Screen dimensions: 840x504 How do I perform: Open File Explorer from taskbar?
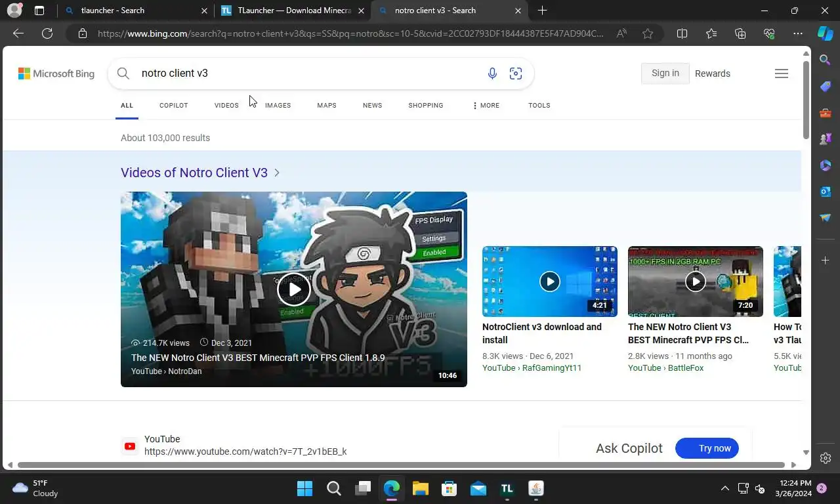[420, 488]
